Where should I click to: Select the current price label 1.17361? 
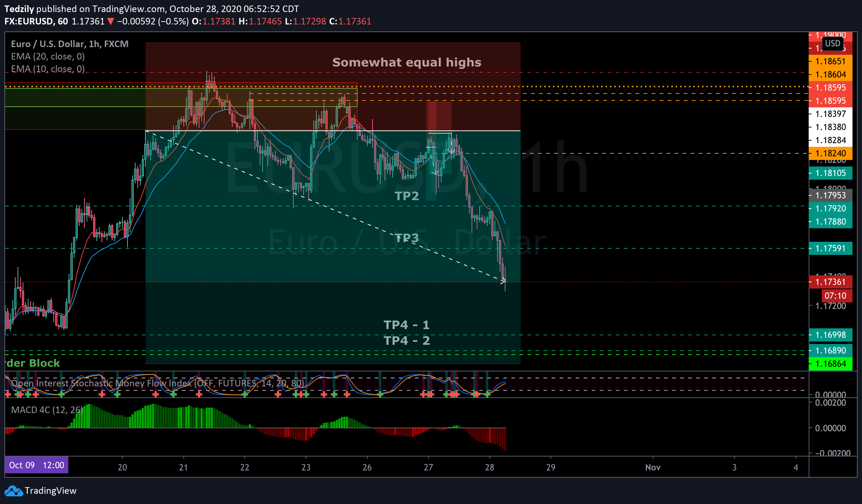(831, 282)
